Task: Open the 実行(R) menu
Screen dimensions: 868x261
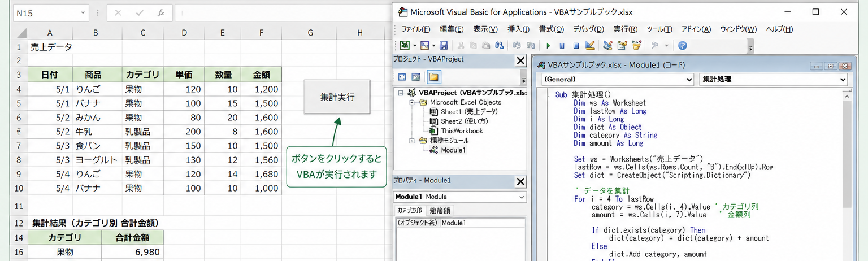Action: pyautogui.click(x=625, y=29)
